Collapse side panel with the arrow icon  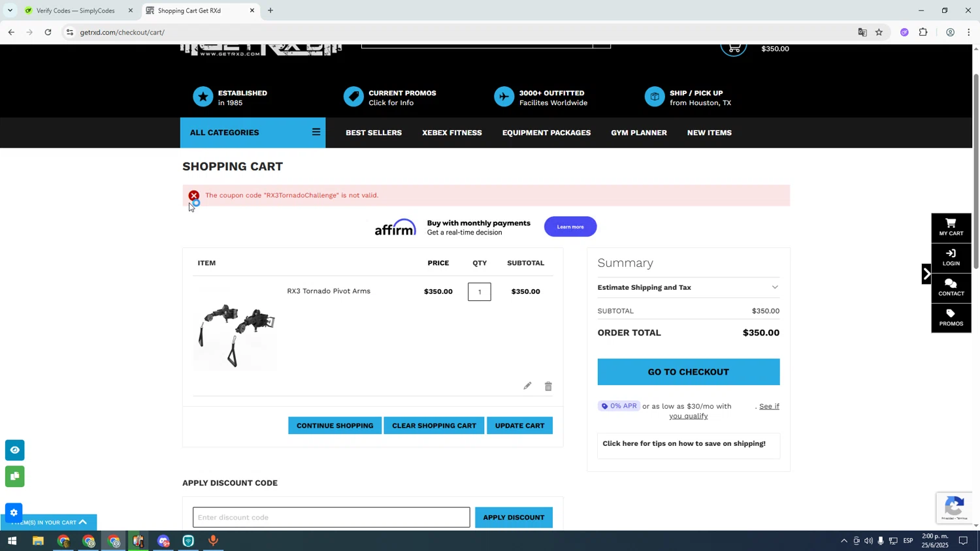pyautogui.click(x=926, y=274)
